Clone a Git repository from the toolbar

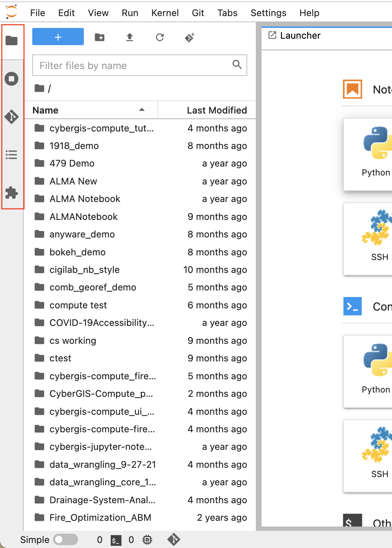(189, 37)
